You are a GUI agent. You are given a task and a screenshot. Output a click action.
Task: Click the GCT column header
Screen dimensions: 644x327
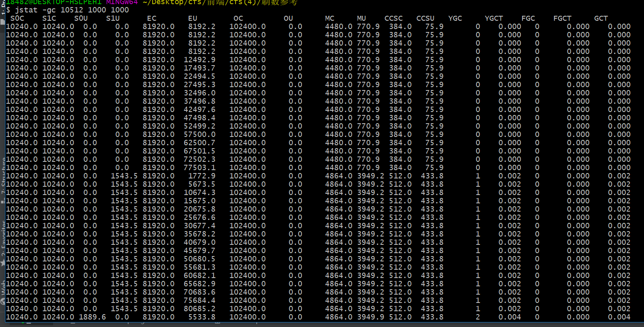(601, 18)
